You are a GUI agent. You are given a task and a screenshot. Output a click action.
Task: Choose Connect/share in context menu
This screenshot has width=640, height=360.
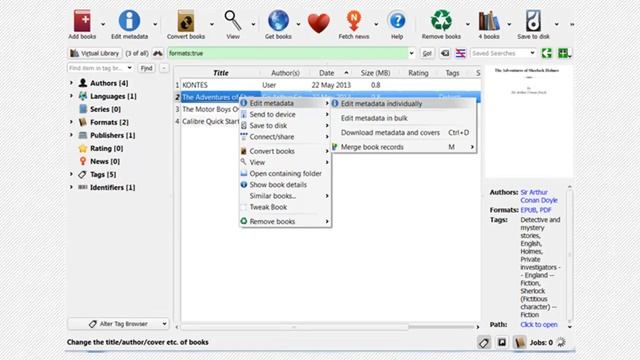285,137
